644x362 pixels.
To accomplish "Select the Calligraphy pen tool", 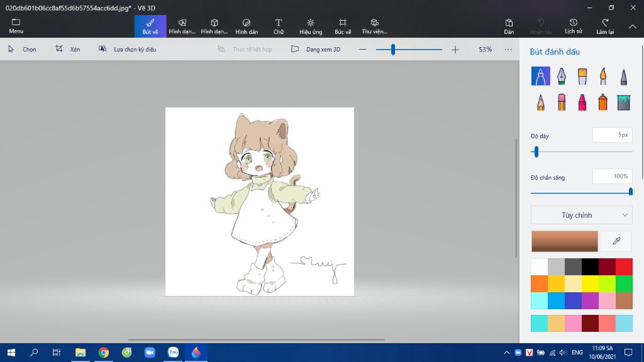I will (562, 76).
